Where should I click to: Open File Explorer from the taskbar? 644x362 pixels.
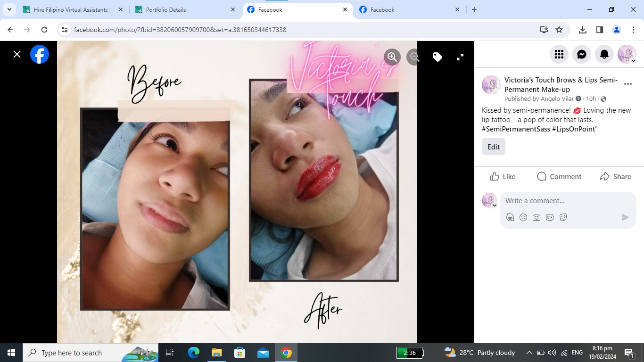[x=217, y=353]
